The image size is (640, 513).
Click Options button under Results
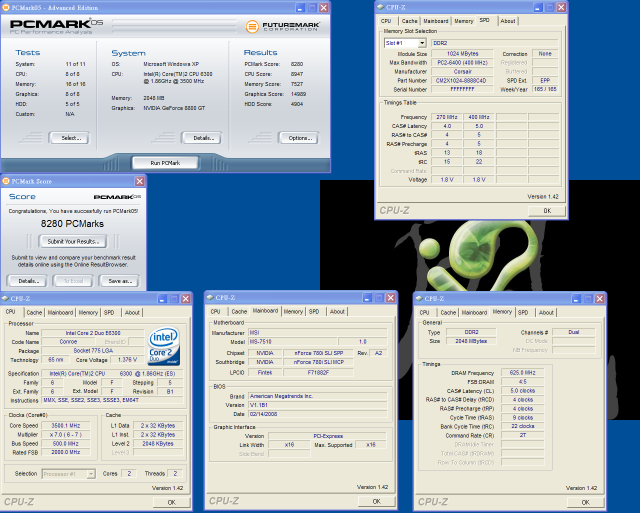[299, 138]
